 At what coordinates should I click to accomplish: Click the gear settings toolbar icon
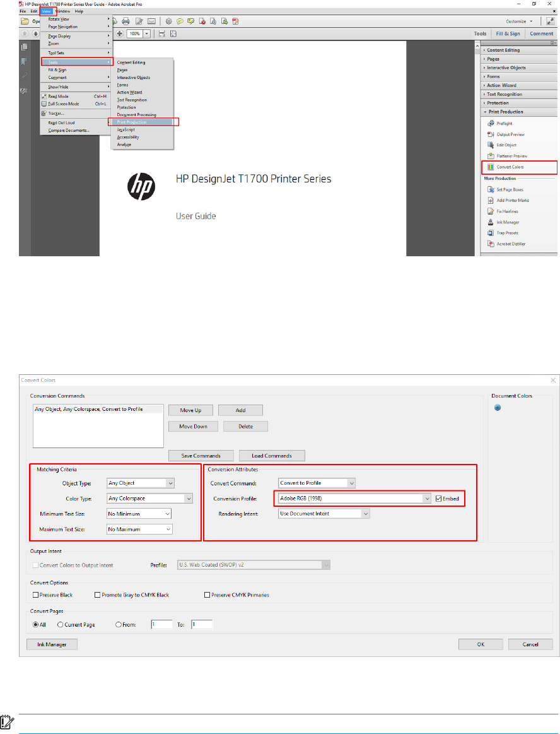pyautogui.click(x=169, y=21)
